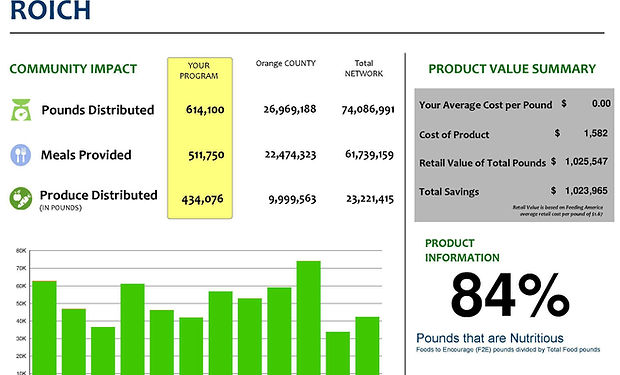Click the Orange COUNTY column header

pos(285,63)
